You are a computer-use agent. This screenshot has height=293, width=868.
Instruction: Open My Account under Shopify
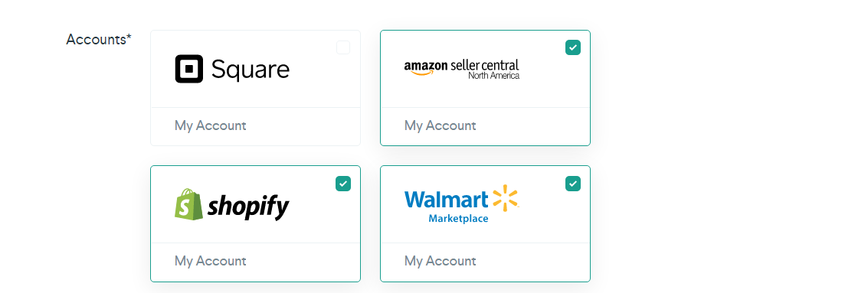(211, 261)
